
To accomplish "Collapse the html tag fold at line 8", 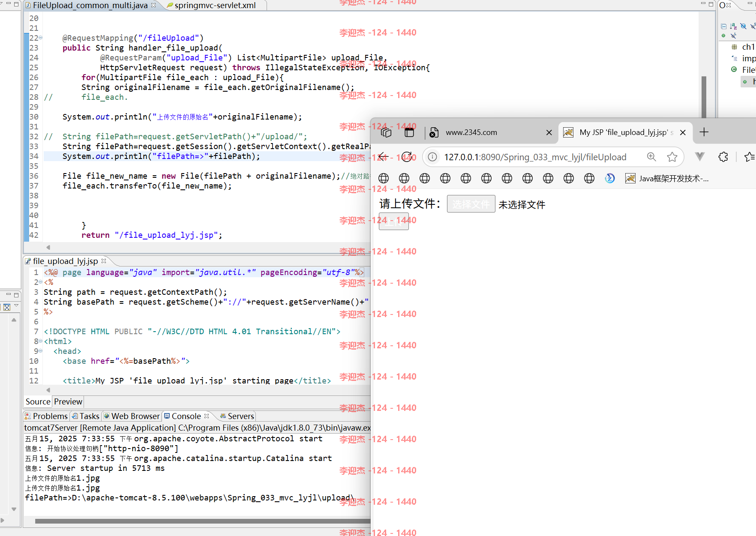I will point(41,341).
